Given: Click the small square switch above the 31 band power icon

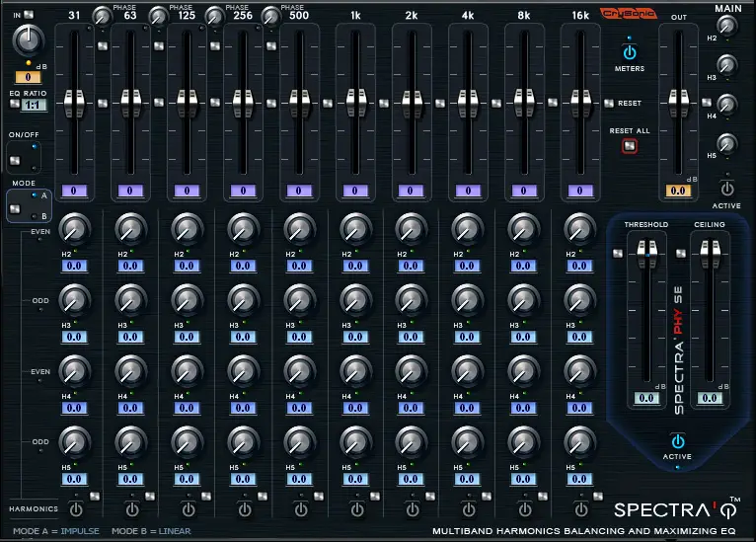Looking at the screenshot, I should (95, 497).
